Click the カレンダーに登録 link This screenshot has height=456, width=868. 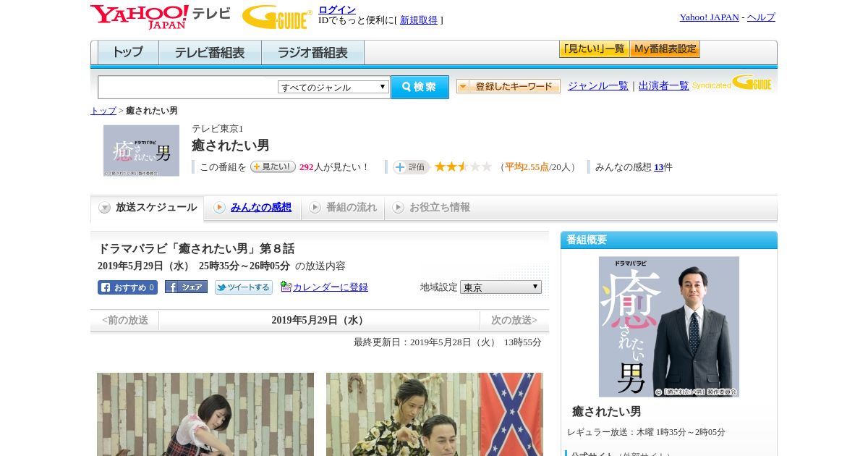(x=331, y=287)
